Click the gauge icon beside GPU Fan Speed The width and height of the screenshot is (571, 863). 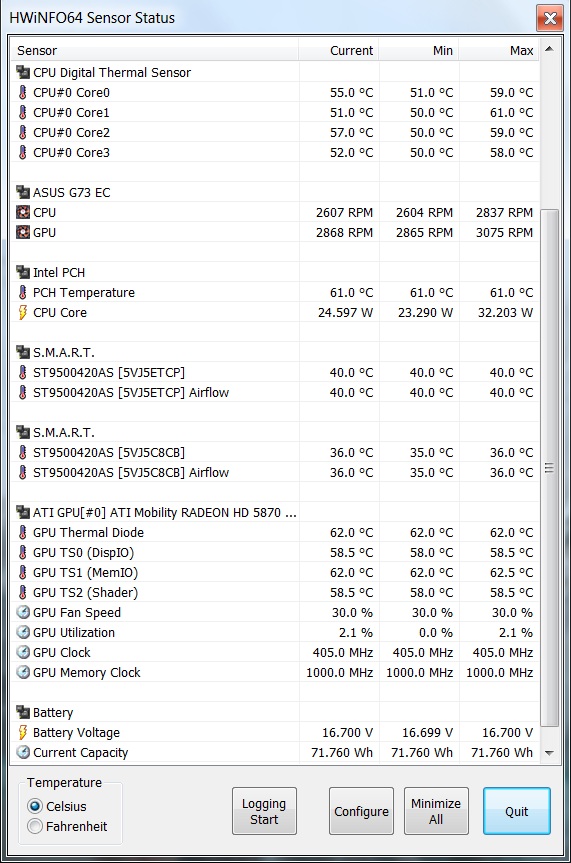coord(23,613)
